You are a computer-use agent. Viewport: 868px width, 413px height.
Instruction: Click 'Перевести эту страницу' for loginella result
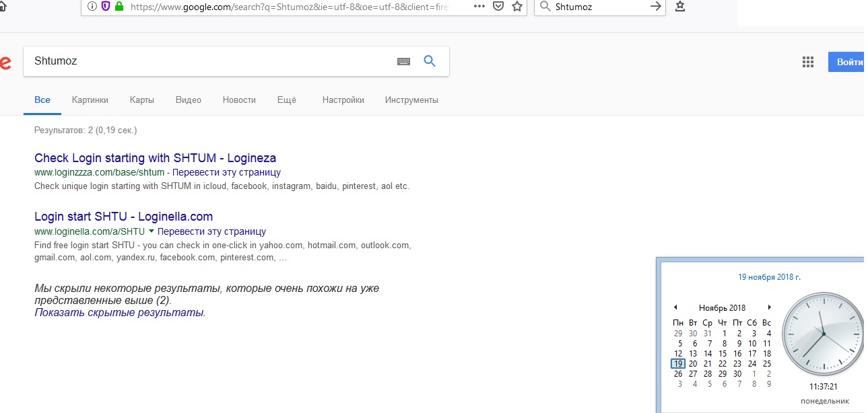tap(211, 231)
